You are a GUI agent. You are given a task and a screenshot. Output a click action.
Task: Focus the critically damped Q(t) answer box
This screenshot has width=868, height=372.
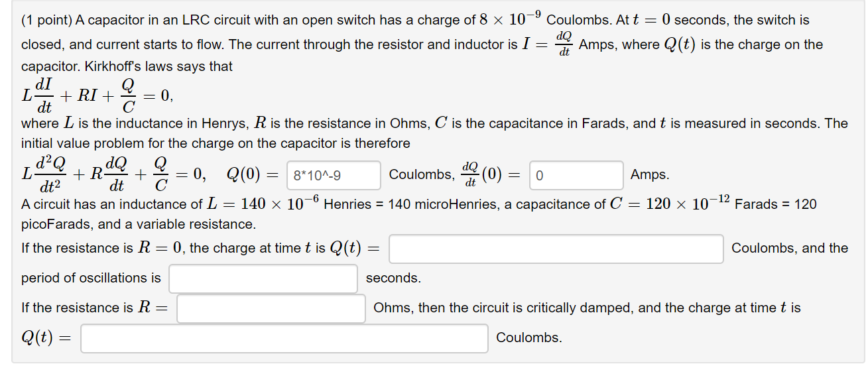tap(284, 338)
